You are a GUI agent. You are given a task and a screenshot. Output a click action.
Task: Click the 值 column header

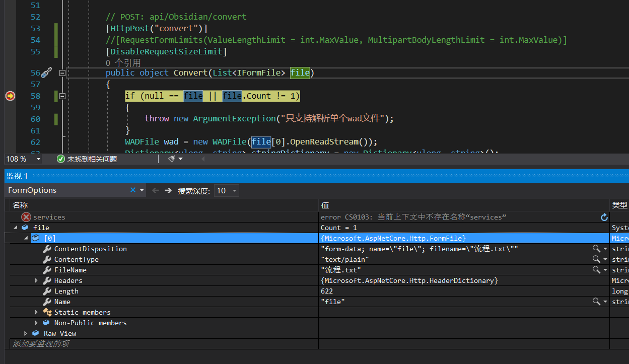click(x=325, y=205)
